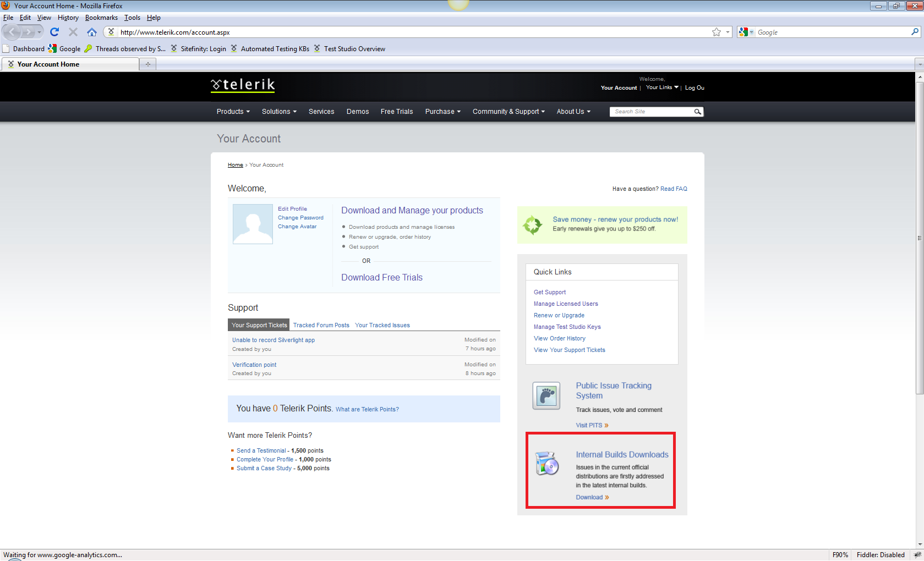
Task: Open 'Unable to record Silverlight app' ticket
Action: [274, 340]
